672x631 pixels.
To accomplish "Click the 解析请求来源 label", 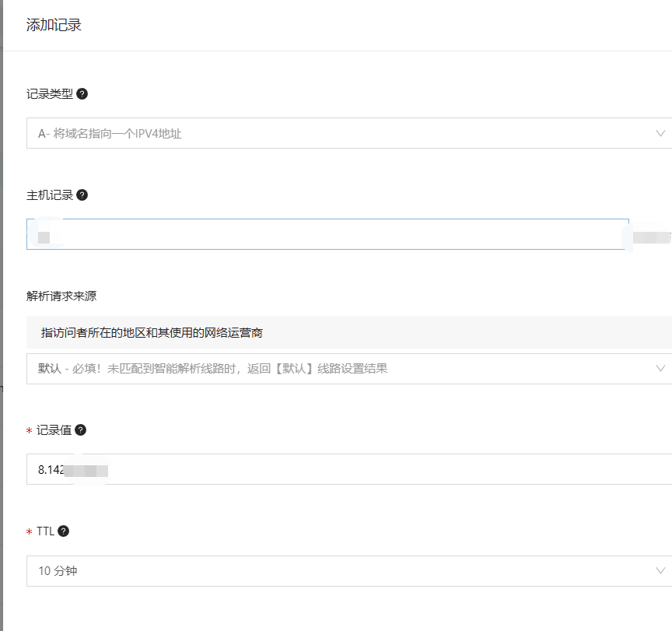I will coord(61,296).
